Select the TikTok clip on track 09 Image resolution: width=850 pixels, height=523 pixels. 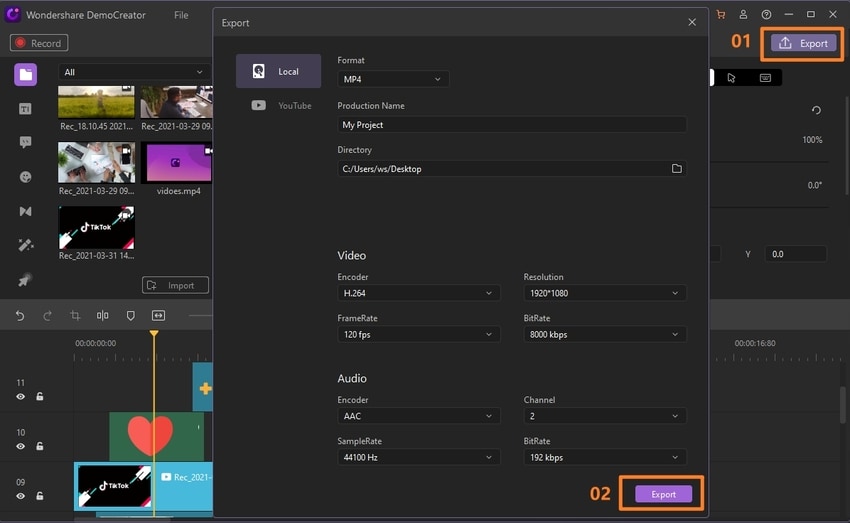(143, 486)
